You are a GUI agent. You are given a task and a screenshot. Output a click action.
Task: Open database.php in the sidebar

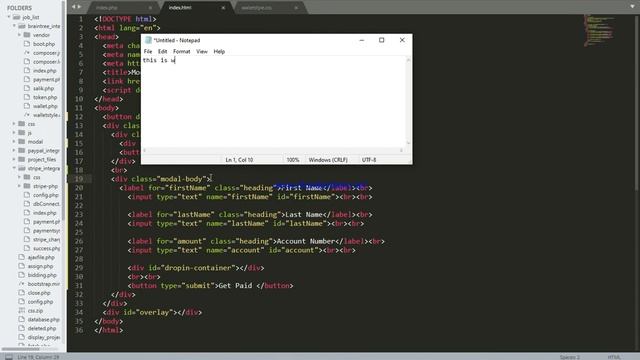44,320
